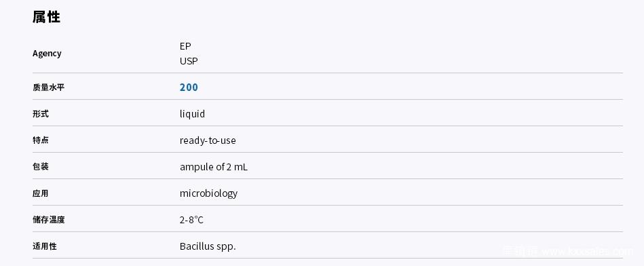Click the empty area right of liquid
Image resolution: width=644 pixels, height=266 pixels.
pyautogui.click(x=411, y=114)
